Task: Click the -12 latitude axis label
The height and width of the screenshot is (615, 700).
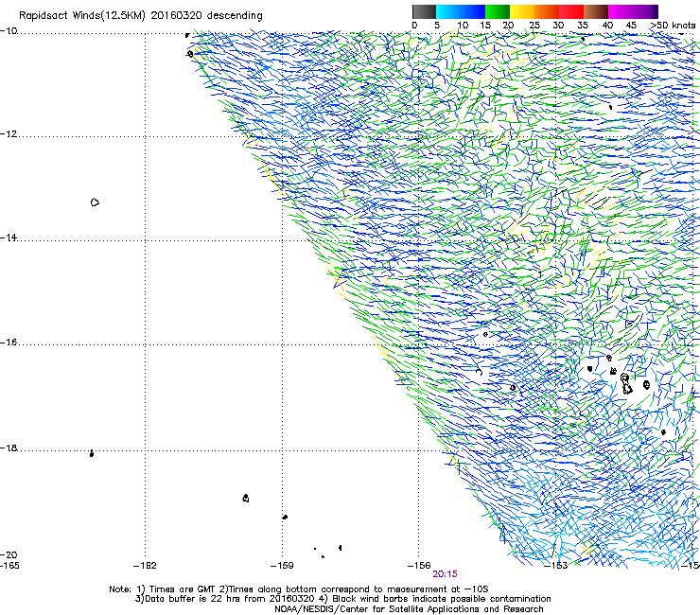Action: (9, 134)
